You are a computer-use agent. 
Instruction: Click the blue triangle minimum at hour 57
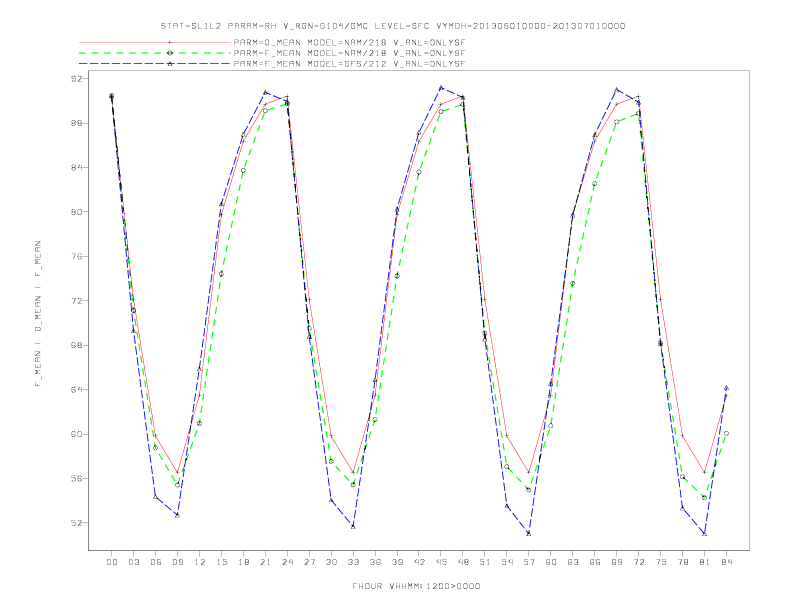tap(529, 533)
